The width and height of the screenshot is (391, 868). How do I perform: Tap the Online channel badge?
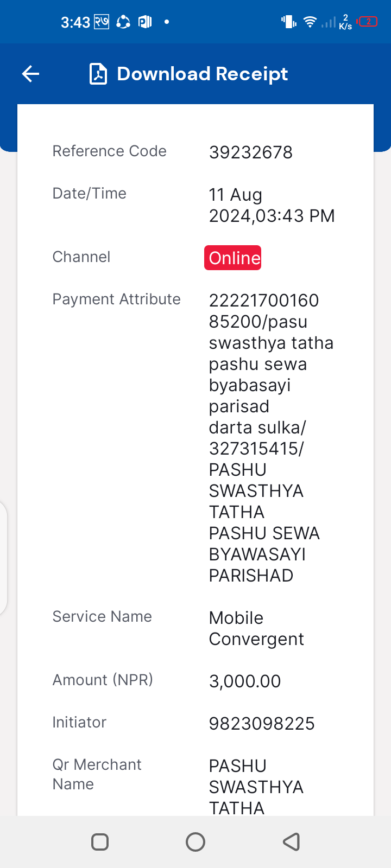(232, 258)
